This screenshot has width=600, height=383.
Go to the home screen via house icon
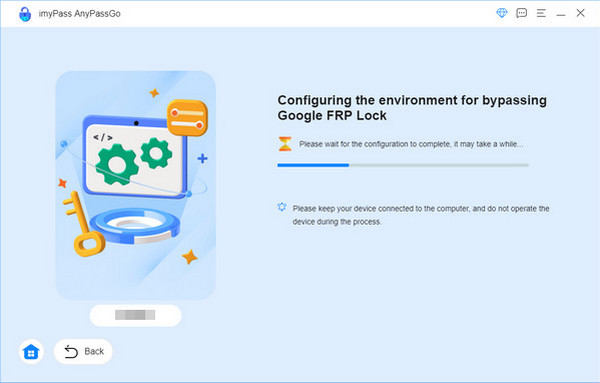pyautogui.click(x=31, y=351)
